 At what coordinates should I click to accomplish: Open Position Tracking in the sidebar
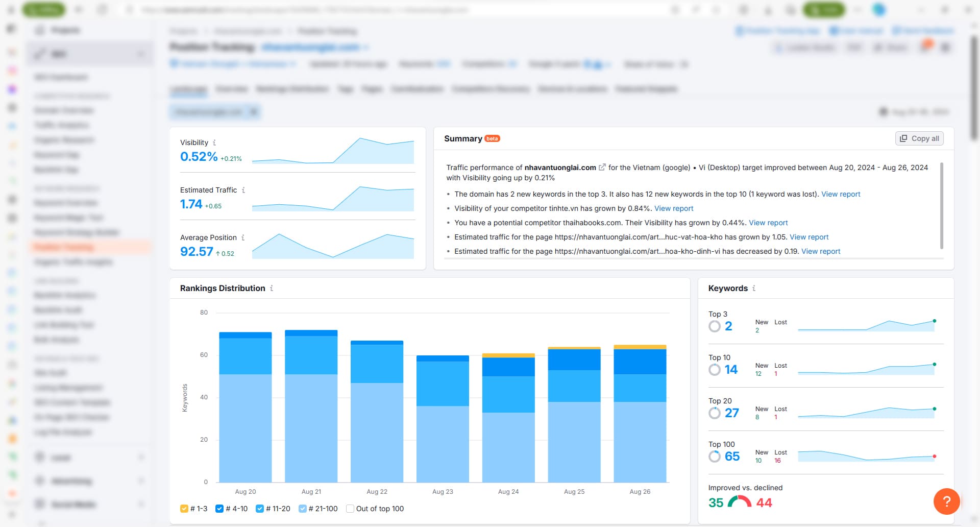(90, 247)
